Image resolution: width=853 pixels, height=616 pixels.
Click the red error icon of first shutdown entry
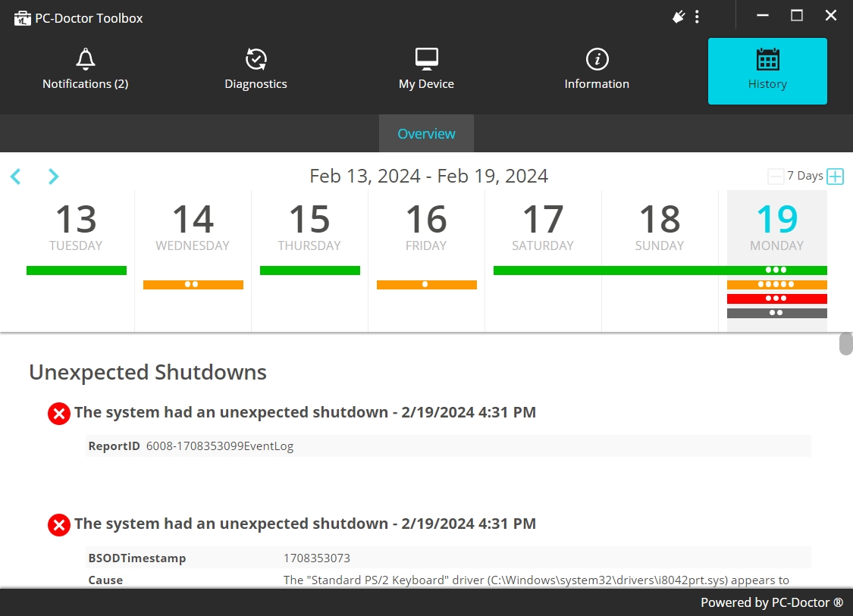point(58,413)
